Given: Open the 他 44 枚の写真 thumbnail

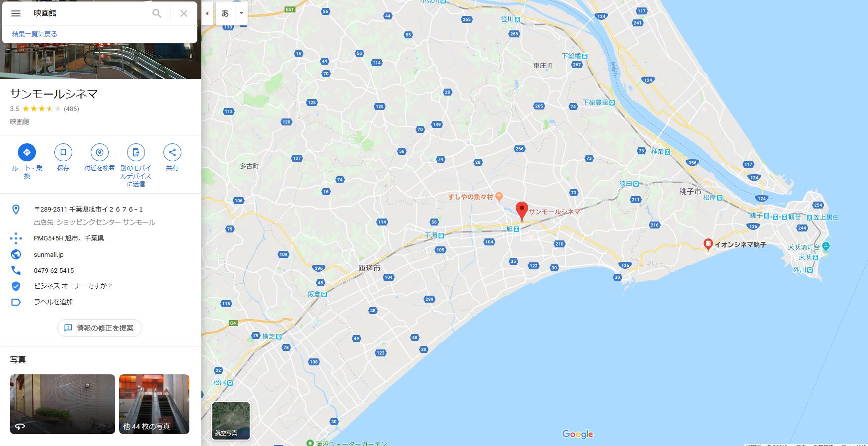Looking at the screenshot, I should pyautogui.click(x=154, y=404).
